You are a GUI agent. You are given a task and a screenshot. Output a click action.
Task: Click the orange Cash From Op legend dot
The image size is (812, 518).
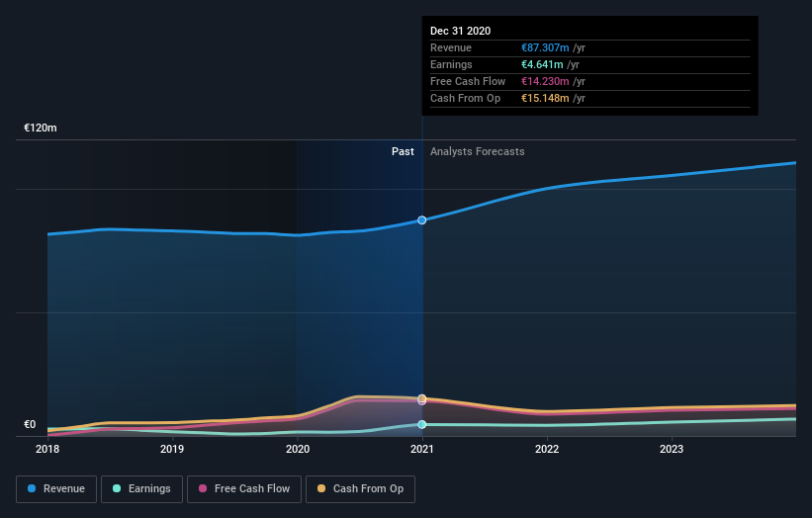(321, 488)
